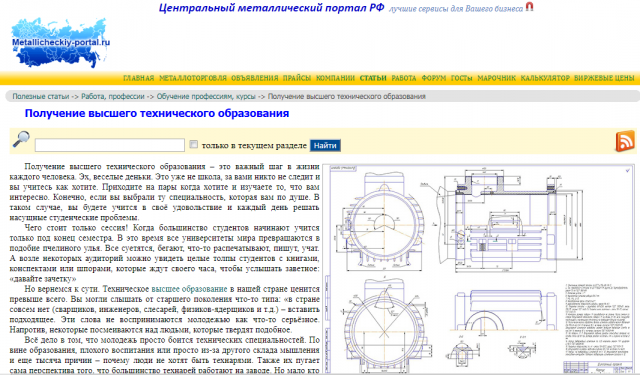Screen dimensions: 640x375
Task: Open the ГОСТы menu item
Action: point(462,78)
